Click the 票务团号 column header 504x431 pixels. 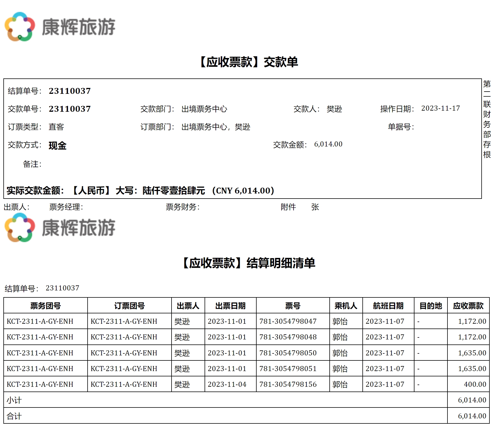[45, 306]
